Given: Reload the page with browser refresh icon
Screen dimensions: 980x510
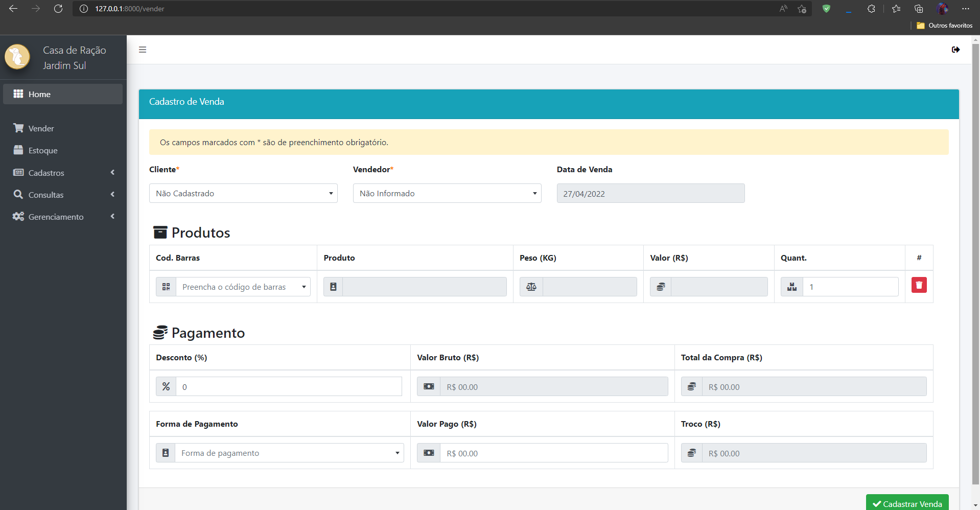Looking at the screenshot, I should pyautogui.click(x=58, y=9).
